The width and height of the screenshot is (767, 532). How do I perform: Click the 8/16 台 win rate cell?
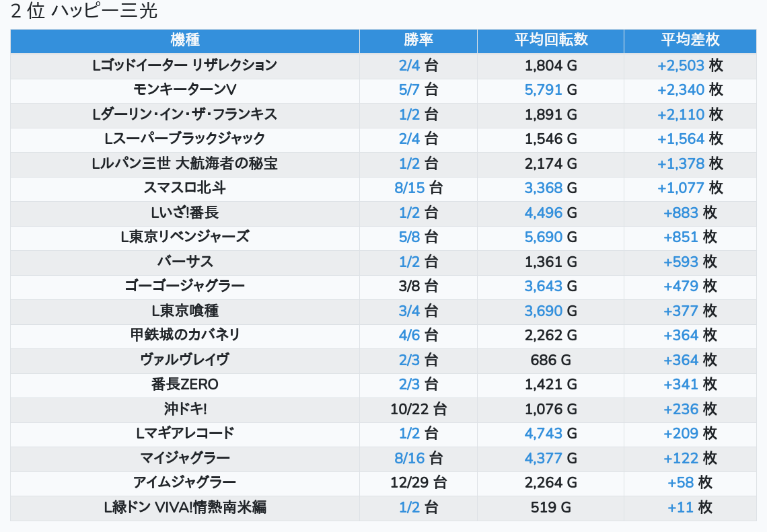[x=418, y=458]
